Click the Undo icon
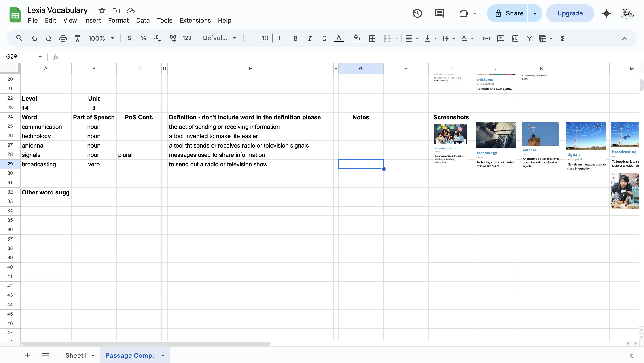Image resolution: width=644 pixels, height=363 pixels. (x=34, y=38)
